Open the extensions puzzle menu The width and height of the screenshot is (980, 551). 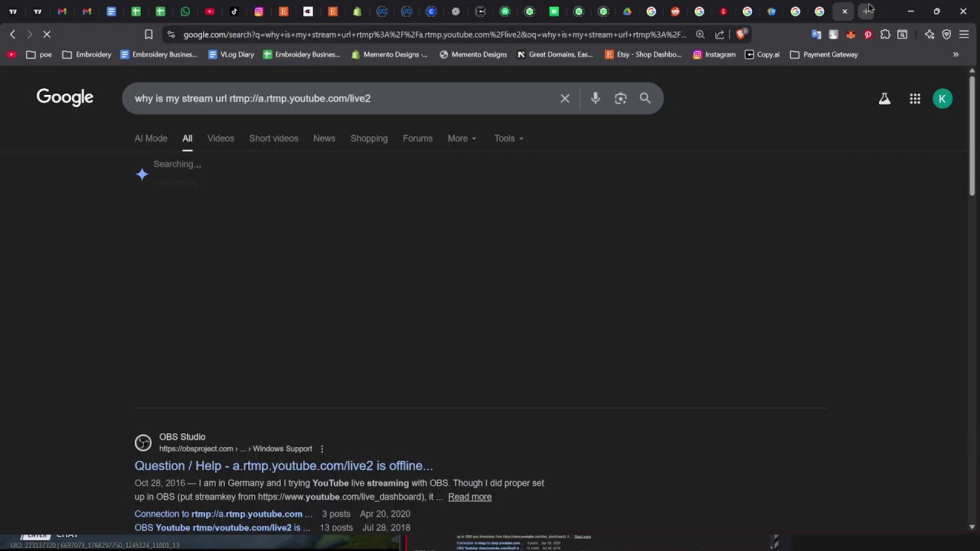click(x=885, y=34)
